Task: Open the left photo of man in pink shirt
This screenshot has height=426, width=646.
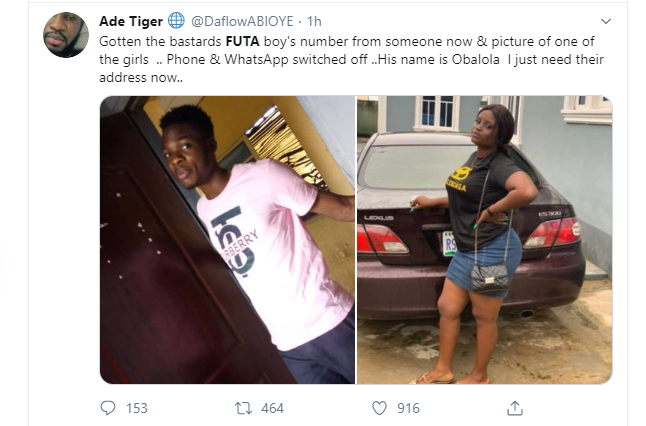Action: click(227, 240)
